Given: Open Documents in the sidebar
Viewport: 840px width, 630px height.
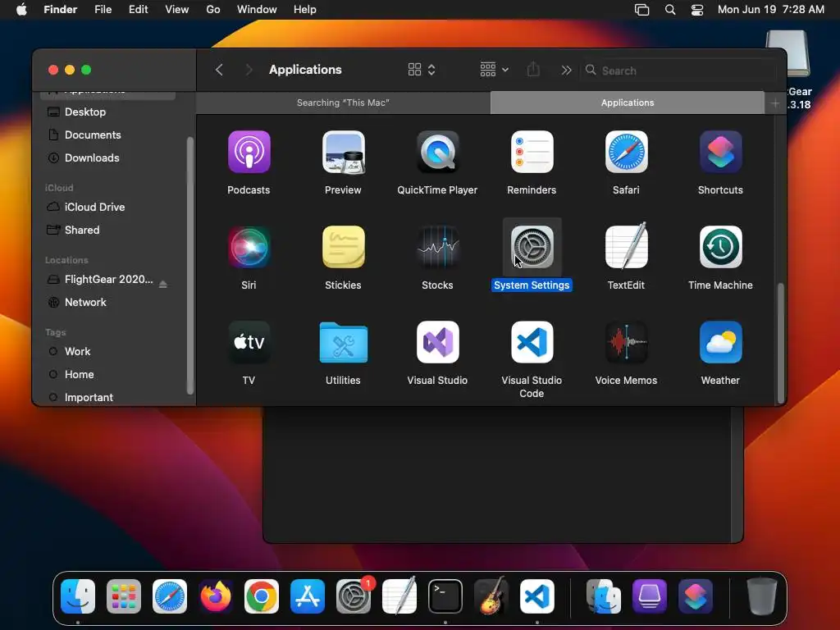Looking at the screenshot, I should point(107,135).
